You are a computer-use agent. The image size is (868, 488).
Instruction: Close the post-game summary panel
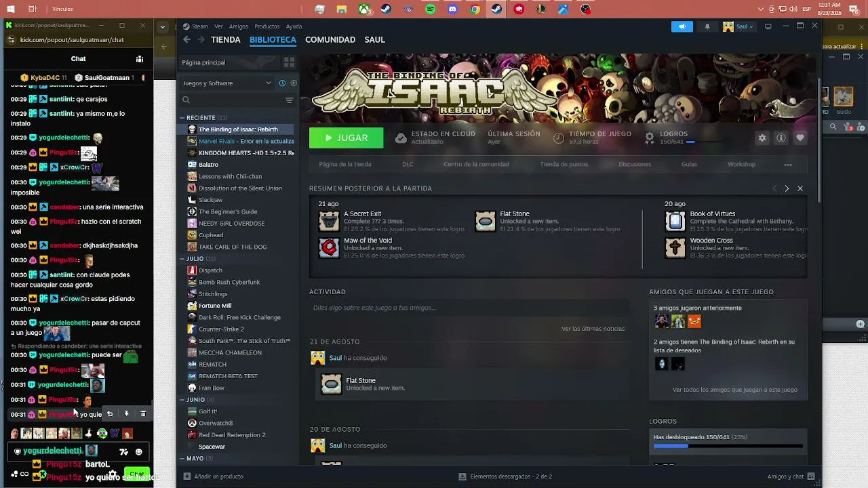(x=800, y=188)
